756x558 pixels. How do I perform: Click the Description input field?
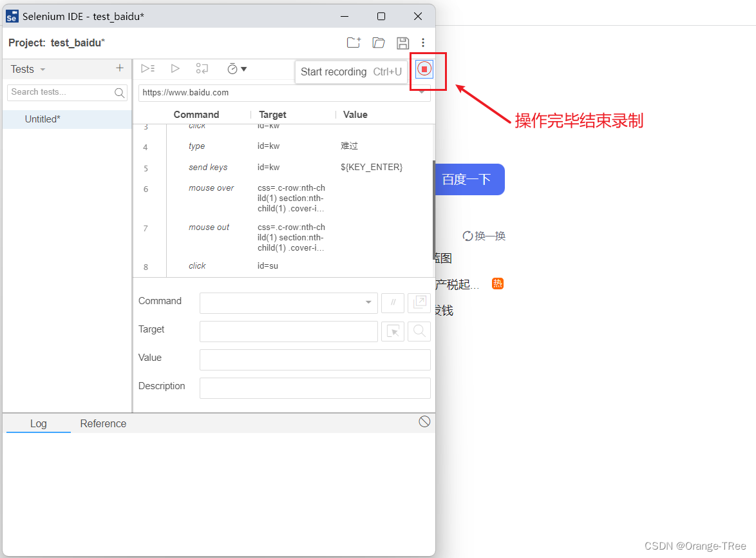coord(315,389)
